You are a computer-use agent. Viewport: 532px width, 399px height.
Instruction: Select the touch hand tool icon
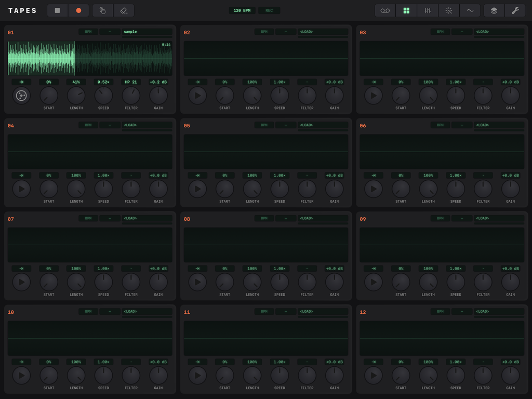(103, 10)
